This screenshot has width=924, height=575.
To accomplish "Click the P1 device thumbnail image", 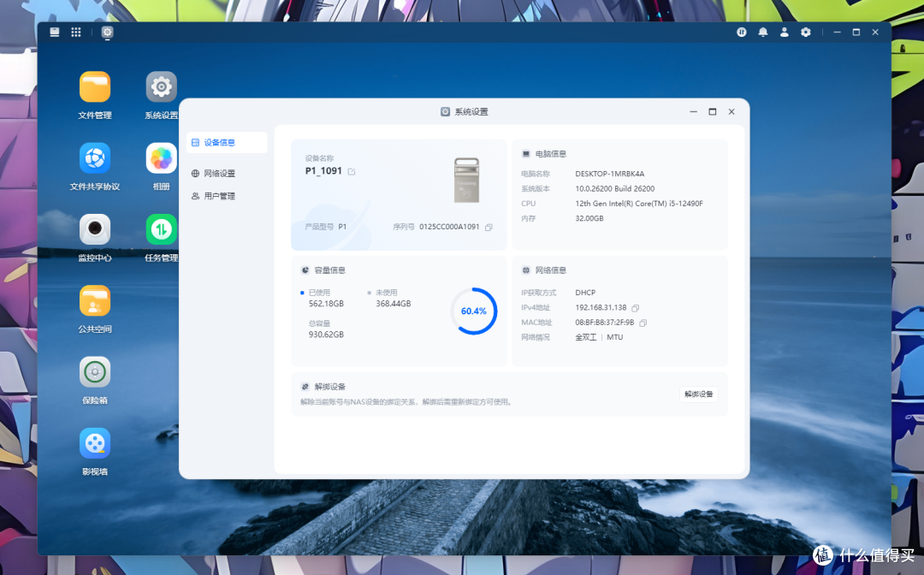I will (467, 181).
